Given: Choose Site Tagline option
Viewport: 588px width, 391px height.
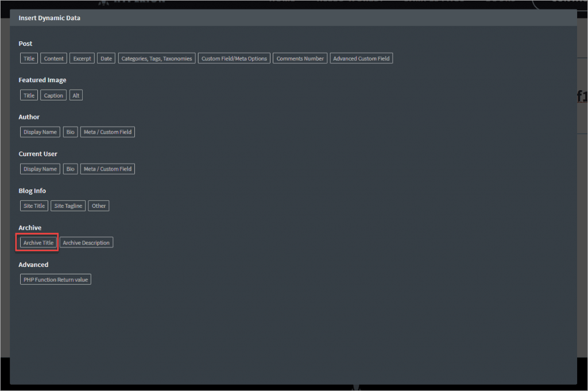Looking at the screenshot, I should [68, 206].
